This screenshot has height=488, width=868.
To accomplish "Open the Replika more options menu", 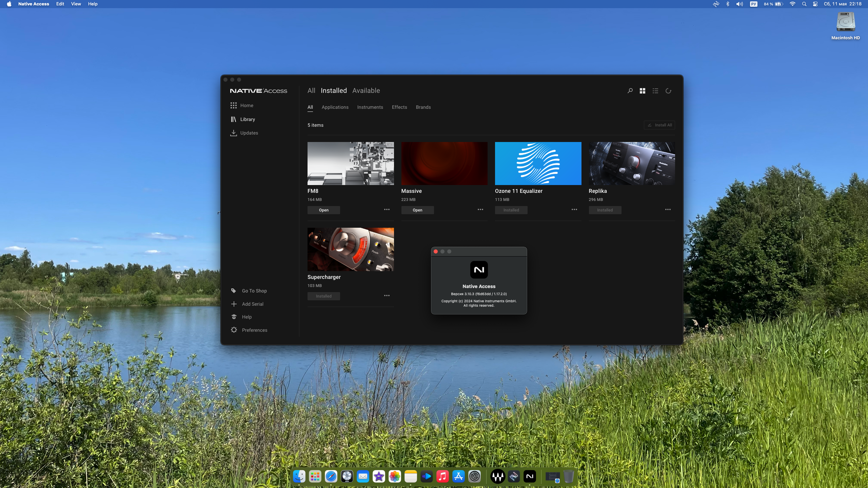I will [x=668, y=210].
